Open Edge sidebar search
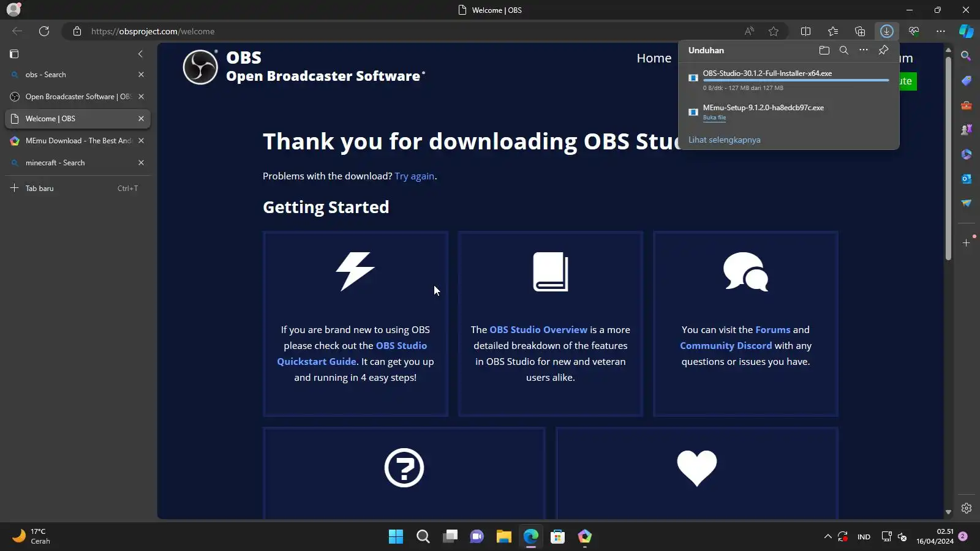The width and height of the screenshot is (980, 551). [x=967, y=56]
